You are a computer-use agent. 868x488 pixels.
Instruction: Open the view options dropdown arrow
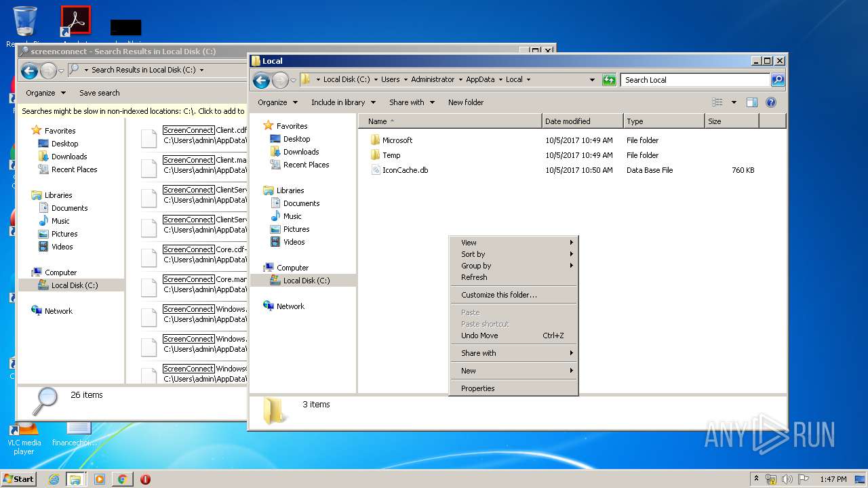point(734,102)
